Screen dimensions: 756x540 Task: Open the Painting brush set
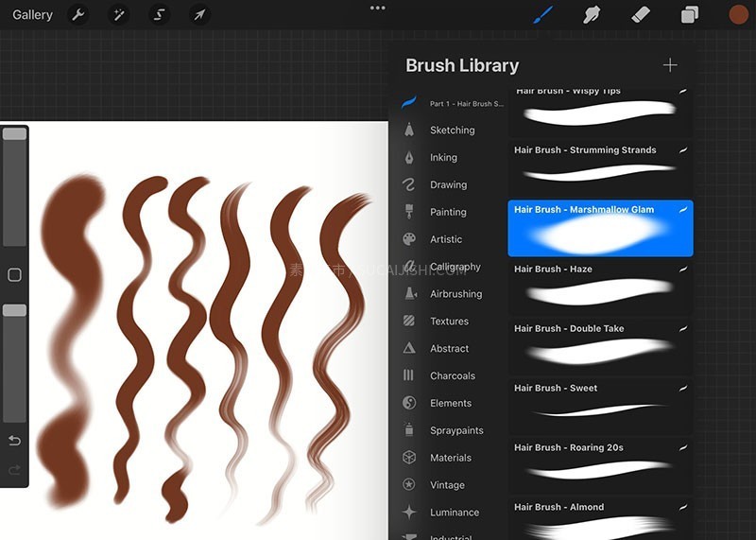(x=448, y=212)
